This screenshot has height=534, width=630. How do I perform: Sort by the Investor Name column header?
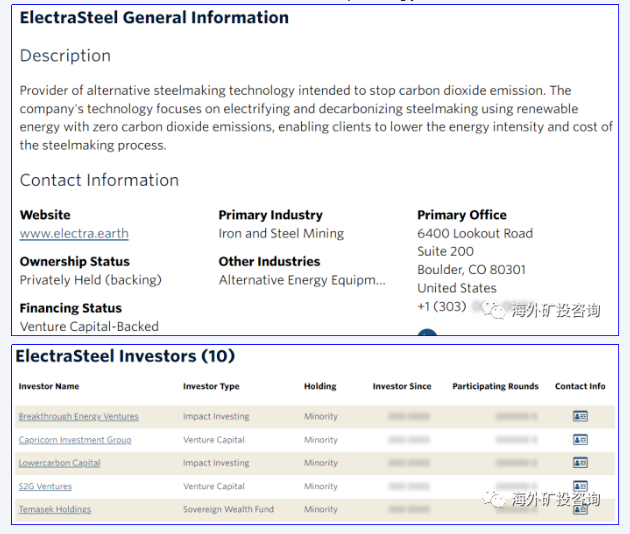(x=48, y=386)
